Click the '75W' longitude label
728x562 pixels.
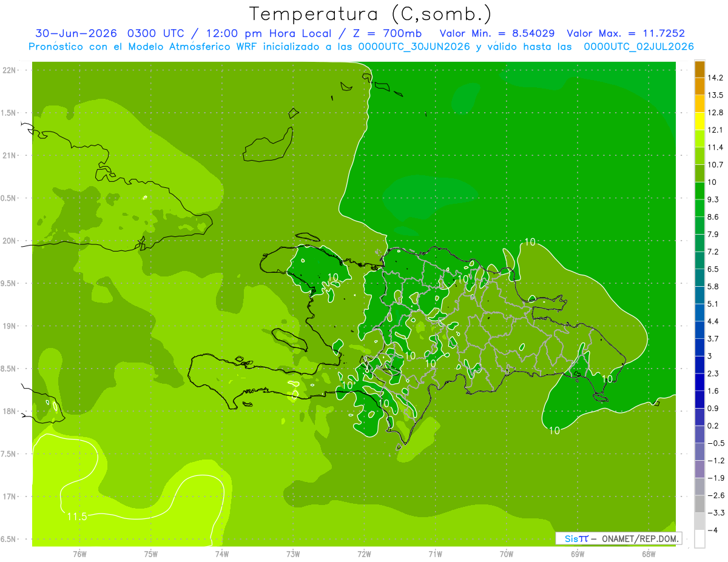tap(151, 554)
